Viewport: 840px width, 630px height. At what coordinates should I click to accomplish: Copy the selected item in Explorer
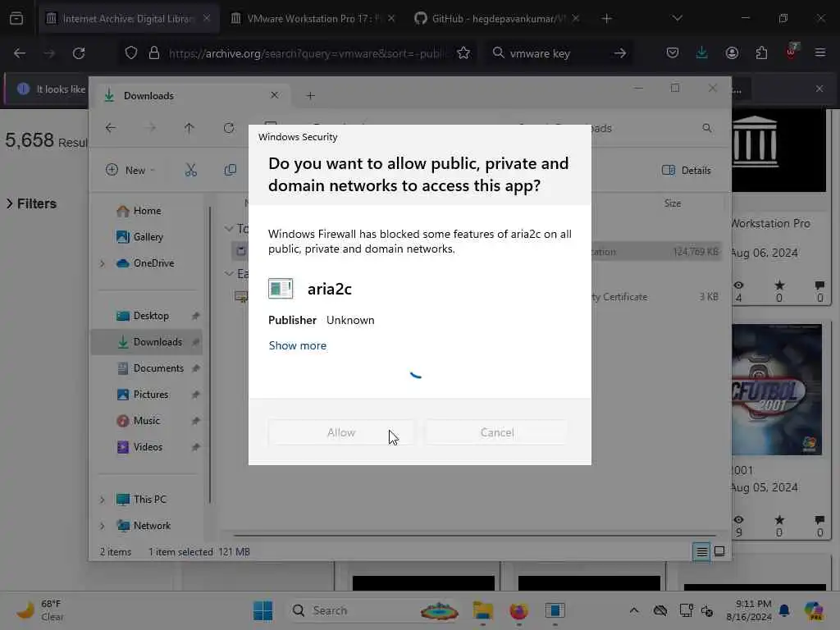coord(231,171)
